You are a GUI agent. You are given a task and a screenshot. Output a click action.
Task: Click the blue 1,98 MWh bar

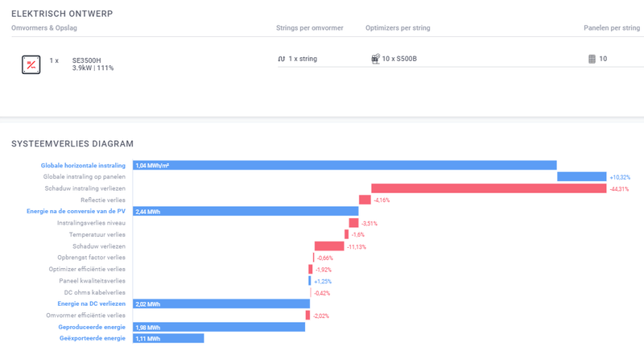[x=219, y=328]
